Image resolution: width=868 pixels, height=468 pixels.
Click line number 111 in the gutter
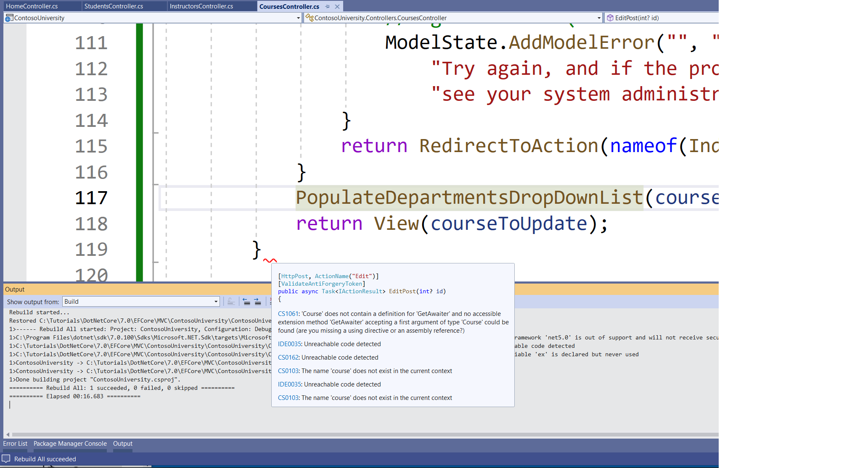click(91, 43)
